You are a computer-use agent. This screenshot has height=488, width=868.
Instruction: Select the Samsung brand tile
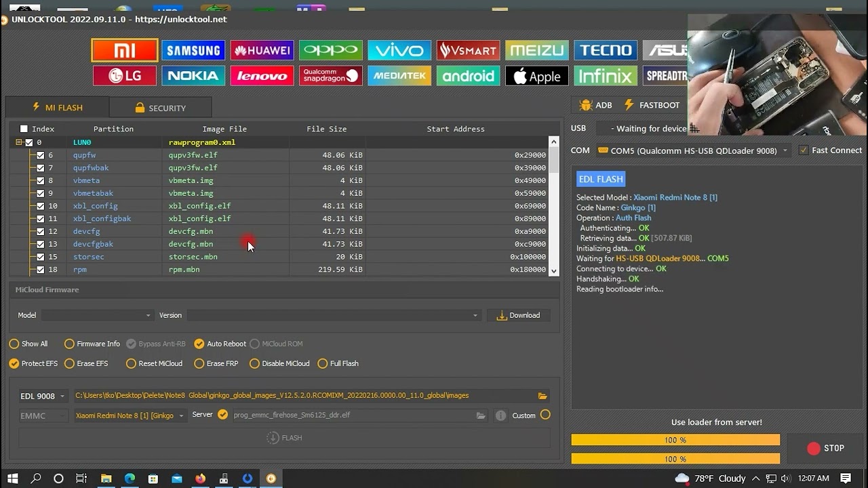(x=193, y=50)
